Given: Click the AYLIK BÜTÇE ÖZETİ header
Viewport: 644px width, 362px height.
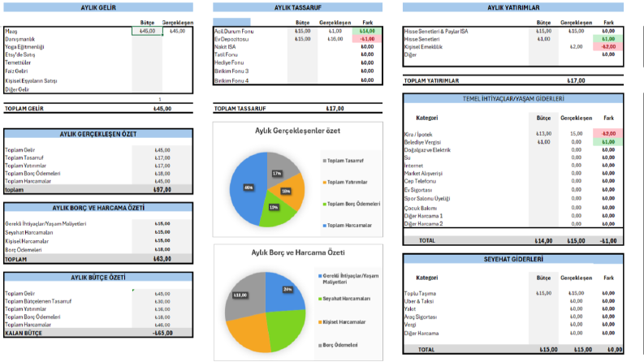Looking at the screenshot, I should [x=98, y=278].
